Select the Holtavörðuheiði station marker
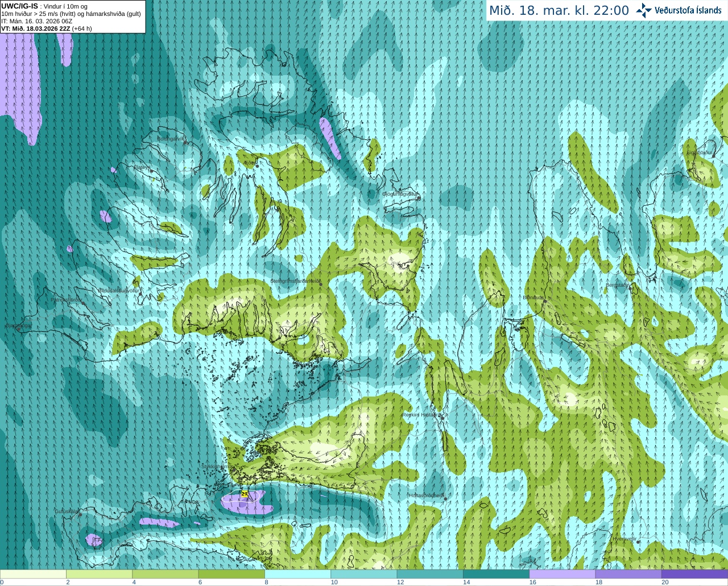728x586 pixels. point(445,499)
